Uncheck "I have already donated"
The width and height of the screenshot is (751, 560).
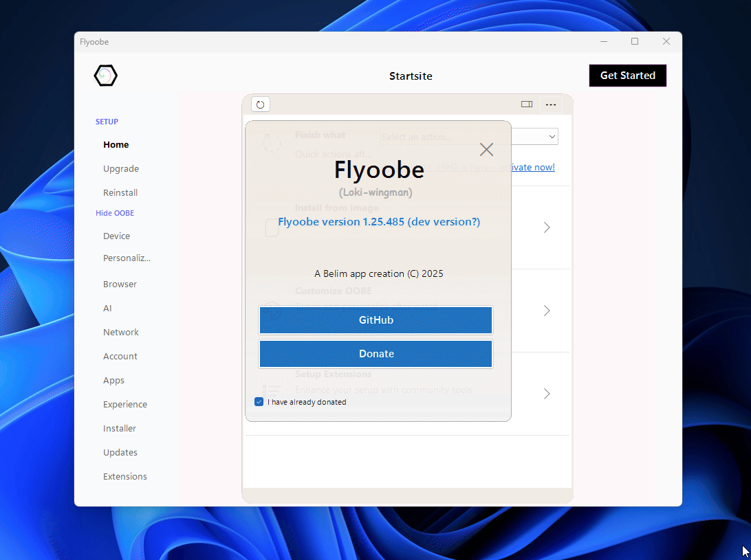[259, 401]
